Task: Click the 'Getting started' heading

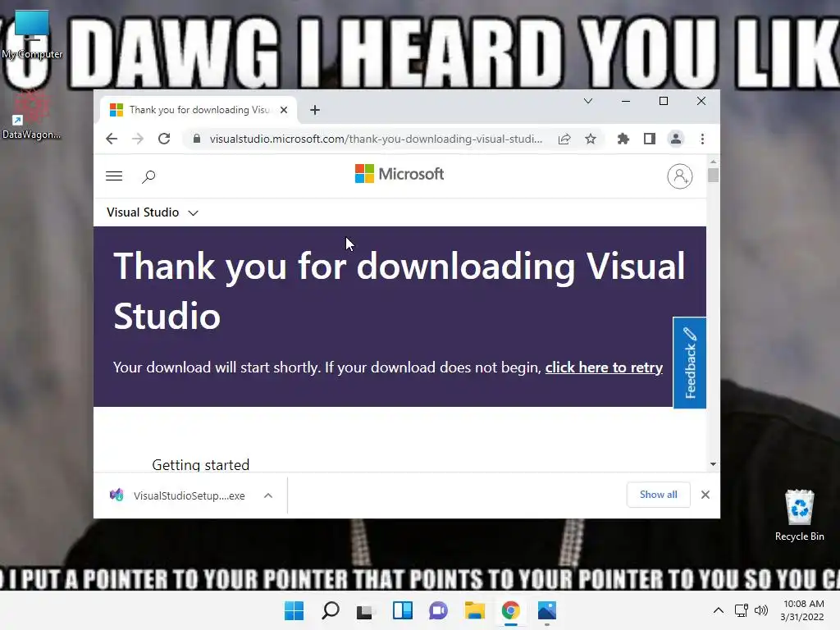Action: point(201,464)
